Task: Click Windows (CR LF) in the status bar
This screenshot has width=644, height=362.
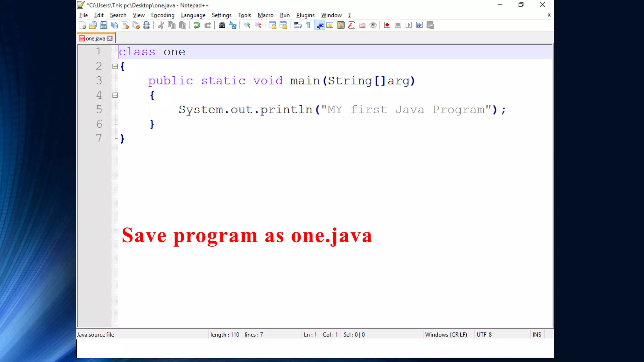Action: click(x=446, y=335)
